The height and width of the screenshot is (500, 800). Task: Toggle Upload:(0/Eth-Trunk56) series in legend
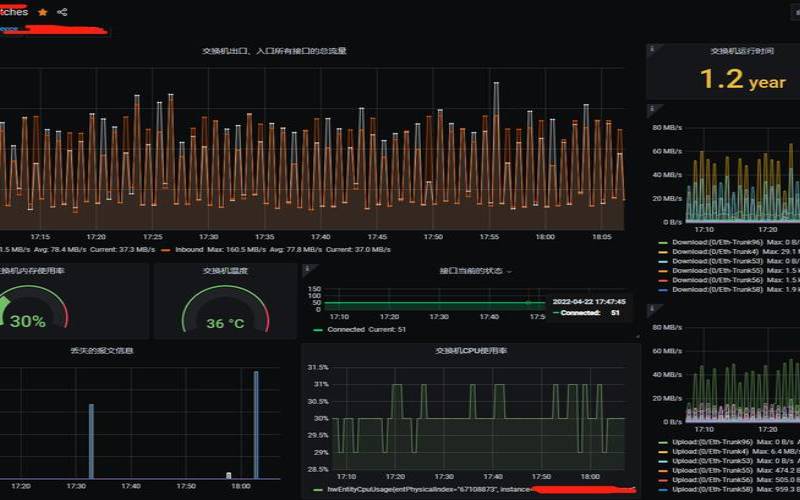tap(713, 480)
